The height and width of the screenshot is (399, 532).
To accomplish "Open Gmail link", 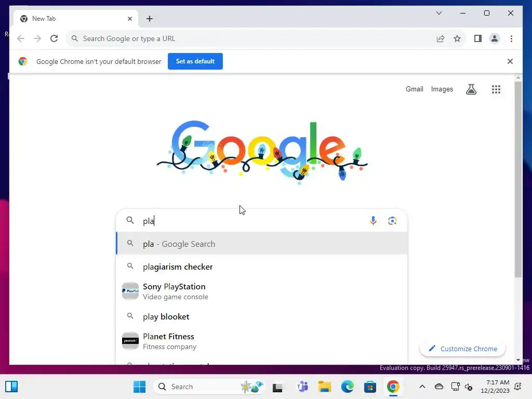I will click(414, 89).
